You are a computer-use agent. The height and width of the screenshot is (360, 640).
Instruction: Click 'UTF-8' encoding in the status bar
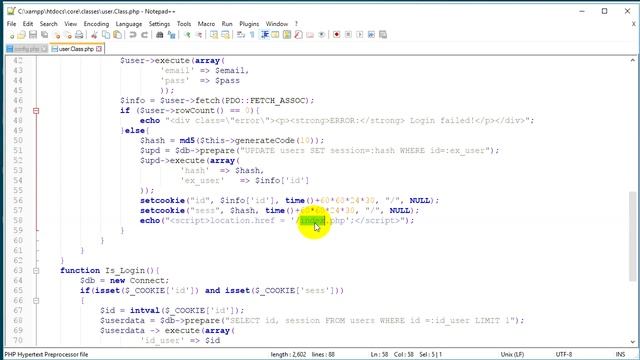point(564,354)
